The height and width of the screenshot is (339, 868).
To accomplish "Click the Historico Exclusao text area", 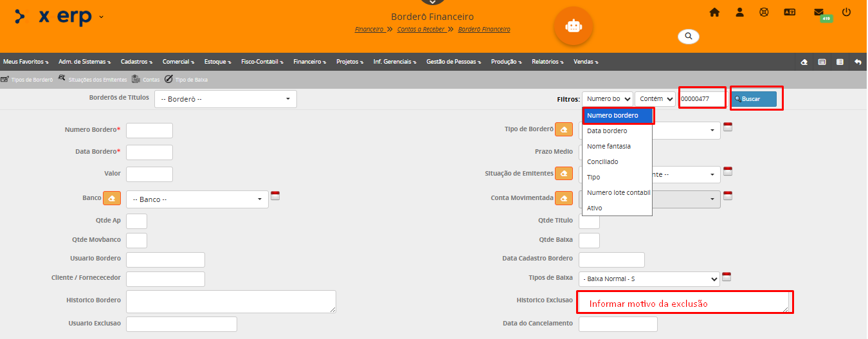I will pyautogui.click(x=684, y=302).
